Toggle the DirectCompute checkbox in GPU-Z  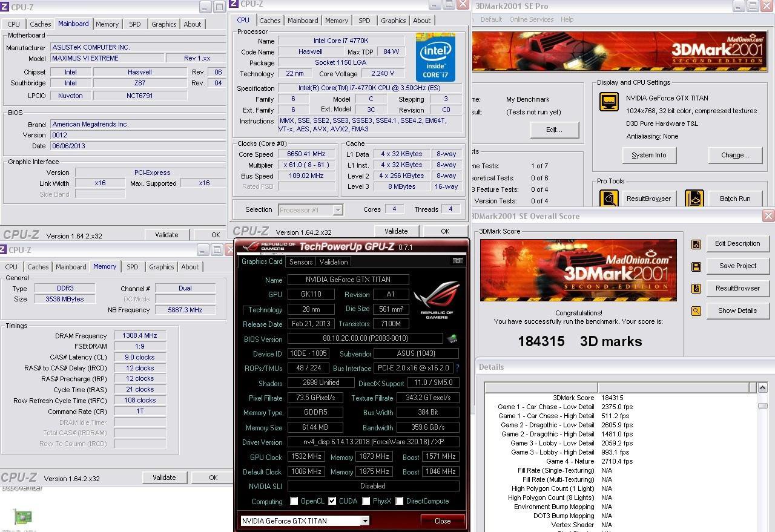pos(400,501)
